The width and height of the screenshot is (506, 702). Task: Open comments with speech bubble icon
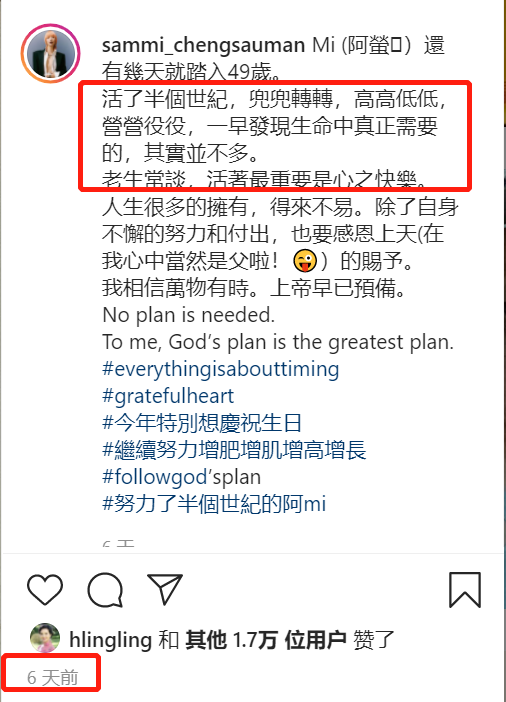pyautogui.click(x=105, y=589)
